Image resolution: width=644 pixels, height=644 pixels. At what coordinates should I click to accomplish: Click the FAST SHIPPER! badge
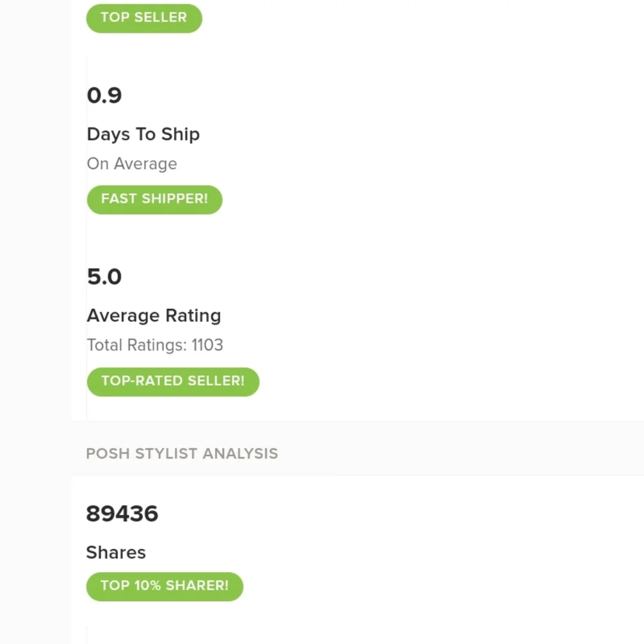click(155, 200)
